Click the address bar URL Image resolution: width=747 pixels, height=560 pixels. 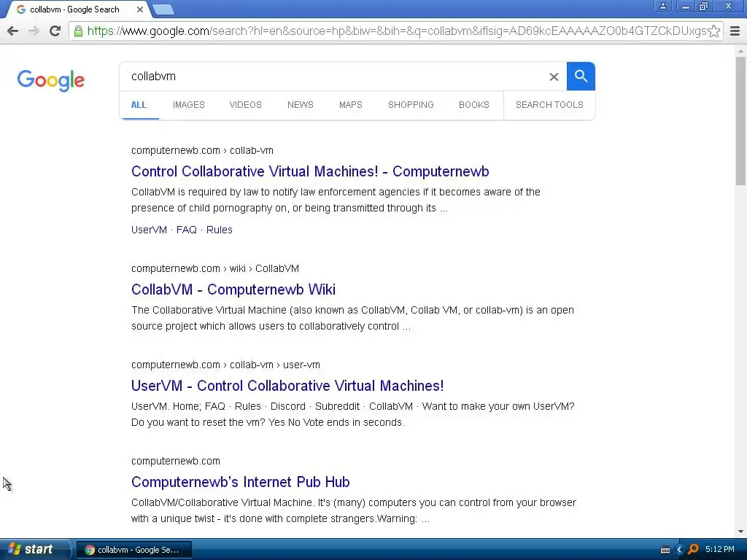(x=396, y=31)
